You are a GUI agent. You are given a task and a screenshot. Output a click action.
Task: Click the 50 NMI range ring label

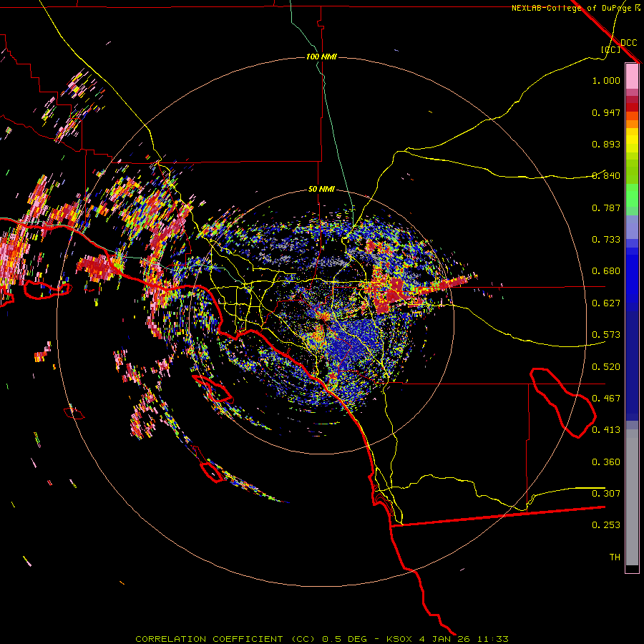click(321, 189)
